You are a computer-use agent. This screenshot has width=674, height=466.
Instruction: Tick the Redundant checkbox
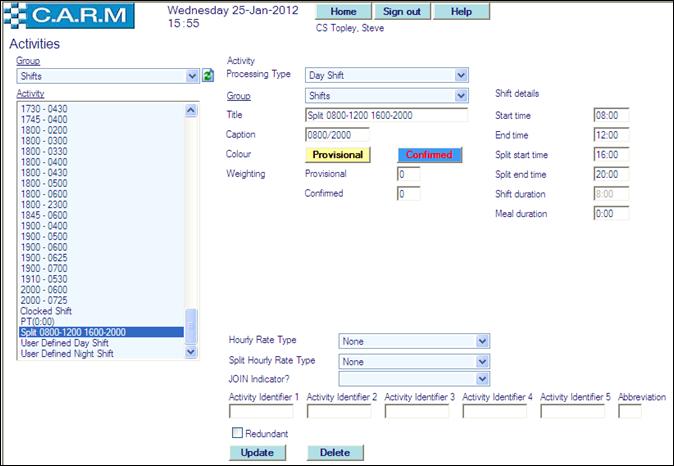[x=236, y=433]
